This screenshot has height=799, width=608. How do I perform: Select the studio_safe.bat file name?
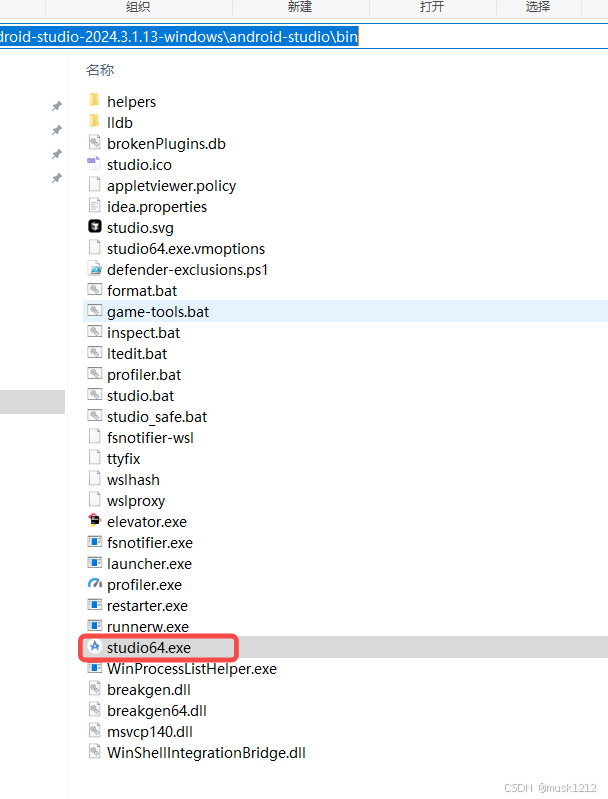pos(157,416)
